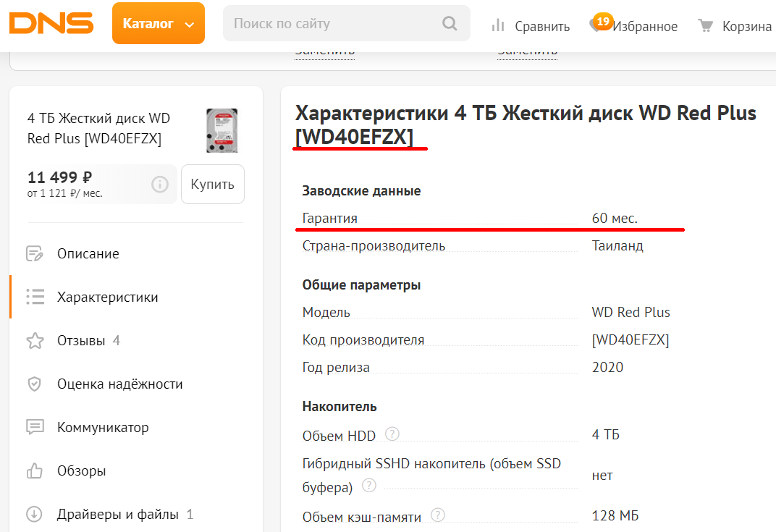Open Оценка надёжности section
Viewport: 776px width, 532px height.
point(119,384)
